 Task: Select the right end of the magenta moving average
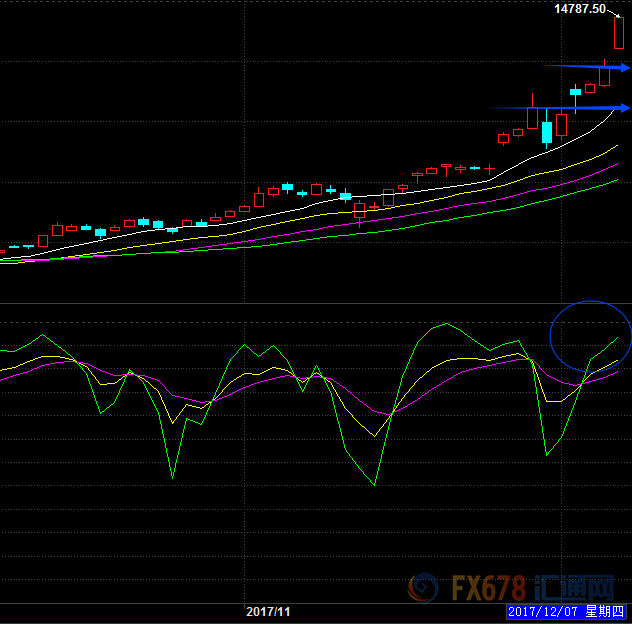(x=617, y=164)
